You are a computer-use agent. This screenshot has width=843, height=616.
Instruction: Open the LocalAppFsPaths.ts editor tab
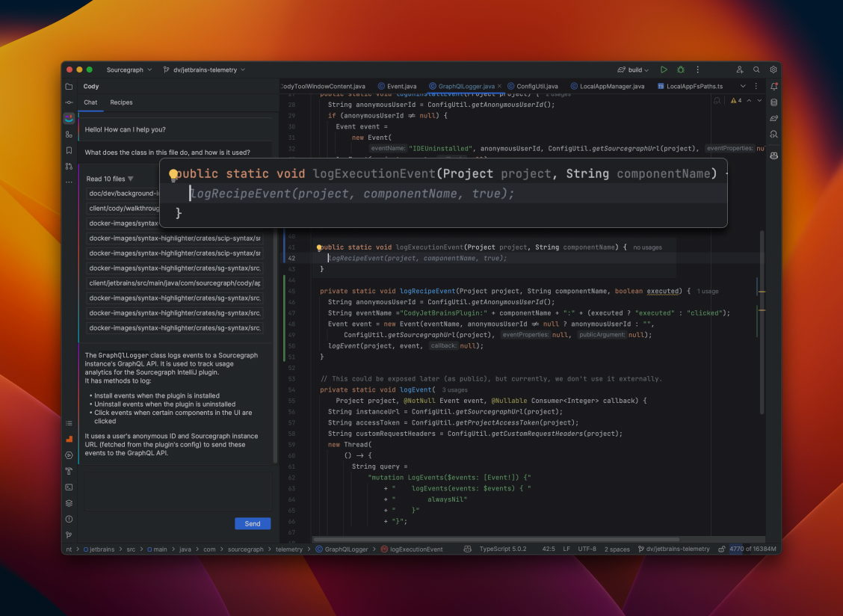pos(691,86)
